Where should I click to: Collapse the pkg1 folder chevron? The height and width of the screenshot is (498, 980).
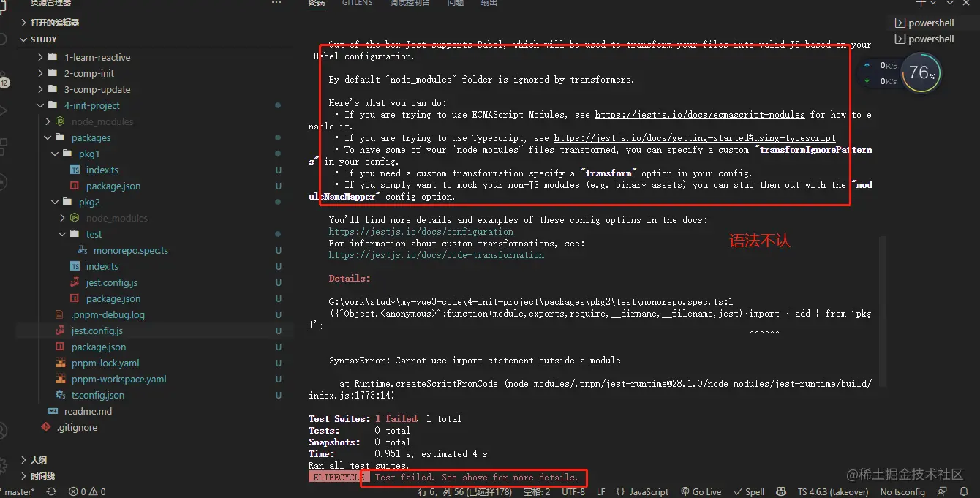point(55,154)
